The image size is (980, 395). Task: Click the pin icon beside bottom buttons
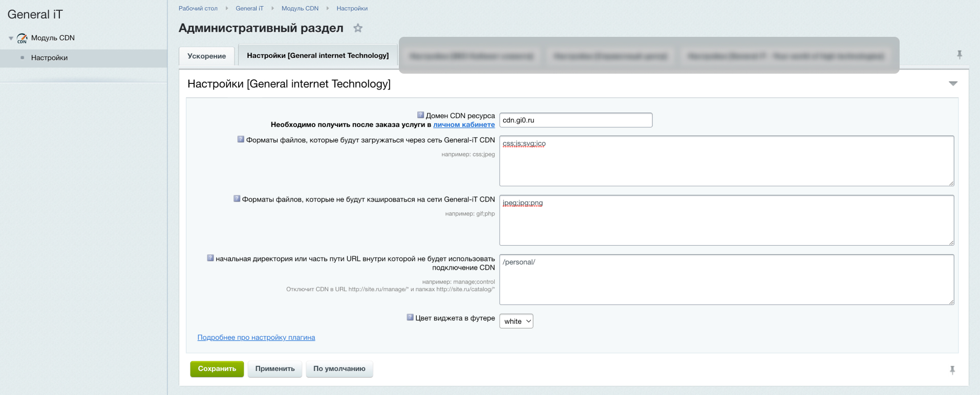(x=952, y=370)
